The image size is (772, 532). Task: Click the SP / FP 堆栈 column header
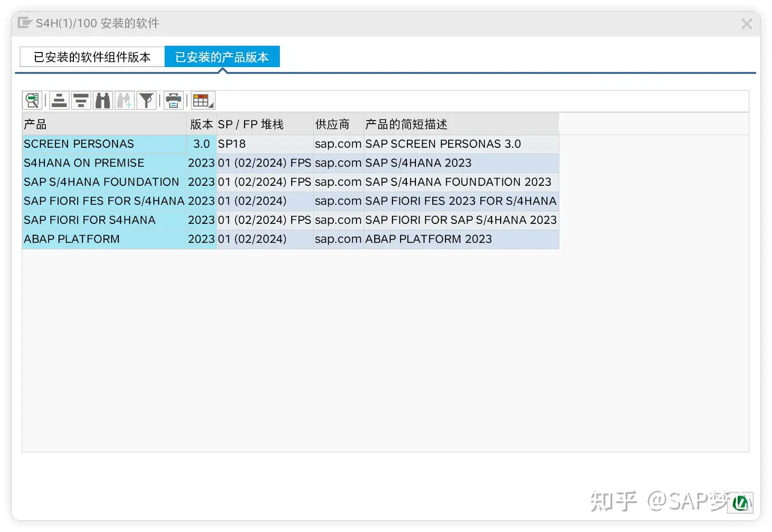point(265,124)
